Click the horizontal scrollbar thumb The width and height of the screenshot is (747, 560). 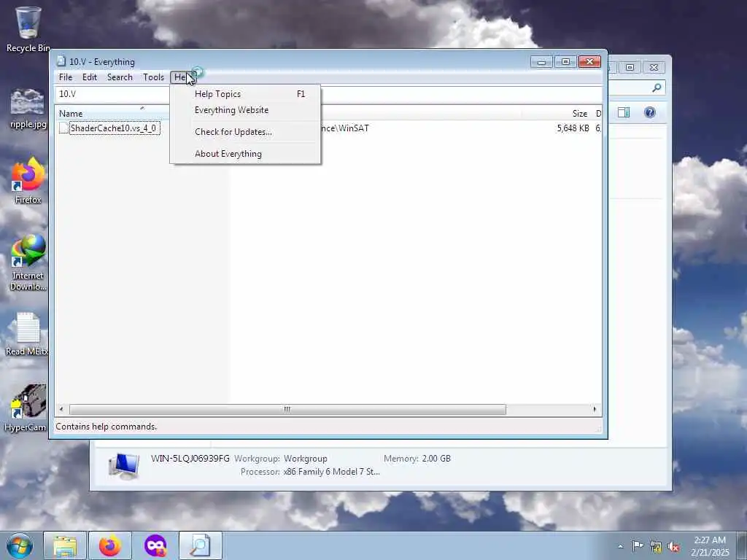point(287,409)
